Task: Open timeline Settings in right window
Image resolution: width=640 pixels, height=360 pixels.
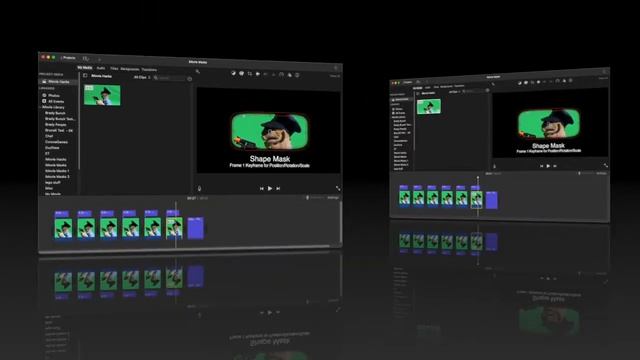Action: point(601,173)
